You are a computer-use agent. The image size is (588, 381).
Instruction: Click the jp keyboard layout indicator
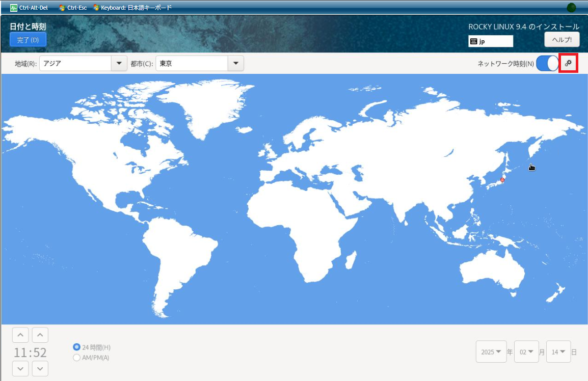[x=490, y=41]
